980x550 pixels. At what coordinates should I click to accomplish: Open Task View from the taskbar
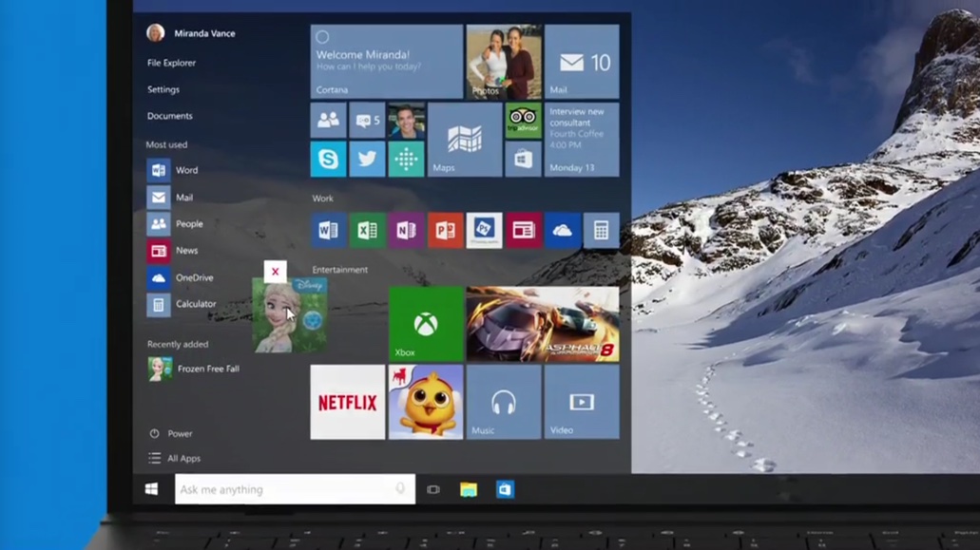(433, 489)
